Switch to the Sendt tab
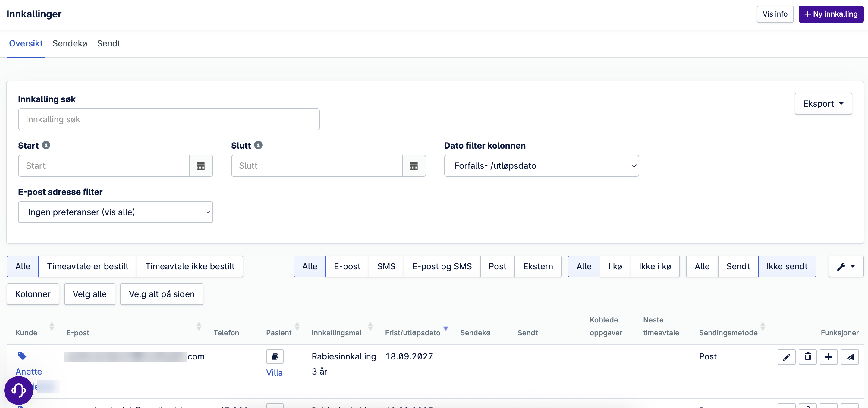This screenshot has height=408, width=868. (x=108, y=43)
